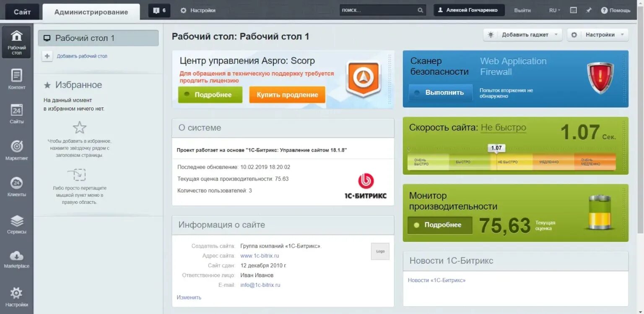644x314 pixels.
Task: Click the search magnifier icon
Action: (420, 10)
